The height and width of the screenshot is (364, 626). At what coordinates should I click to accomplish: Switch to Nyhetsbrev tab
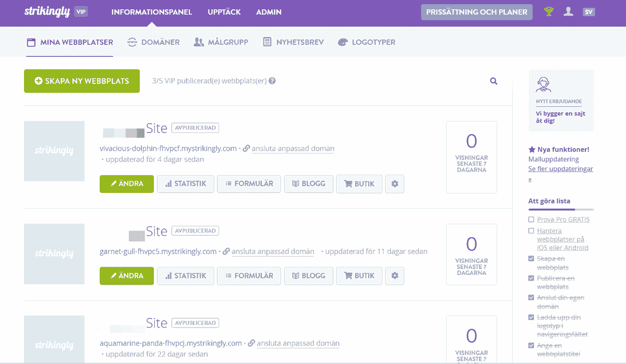[x=293, y=42]
